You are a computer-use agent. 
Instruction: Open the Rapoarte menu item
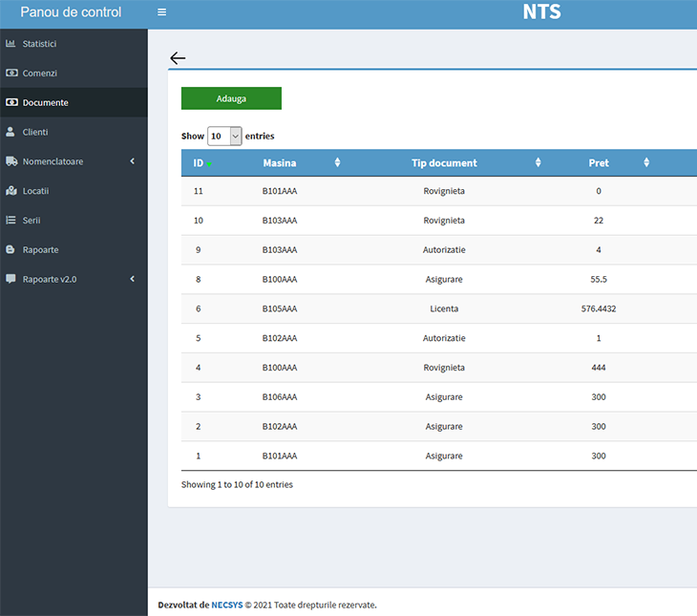(40, 250)
